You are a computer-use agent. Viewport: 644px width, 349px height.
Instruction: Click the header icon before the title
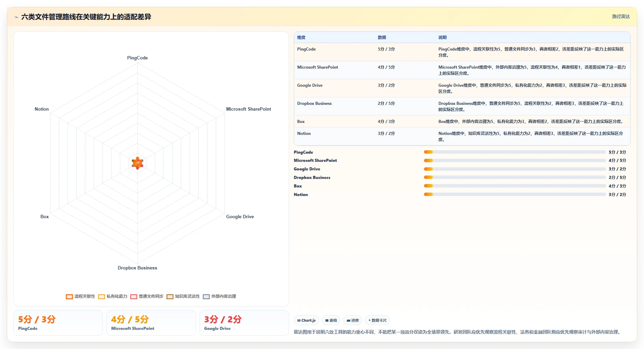[x=16, y=17]
